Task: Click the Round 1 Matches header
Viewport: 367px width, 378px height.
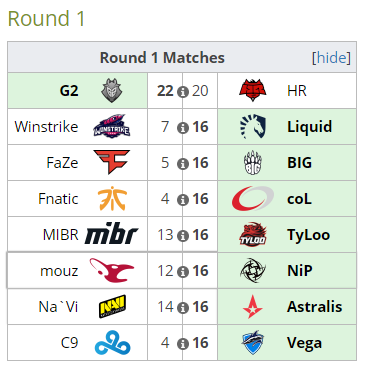Action: [162, 58]
